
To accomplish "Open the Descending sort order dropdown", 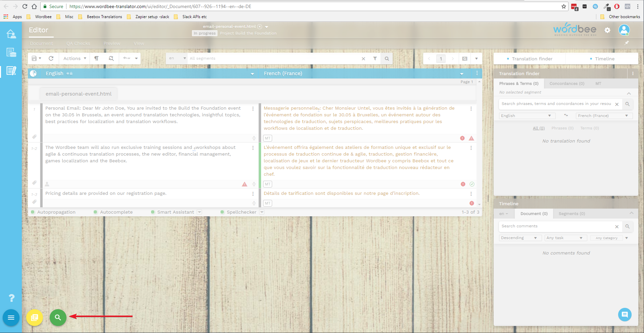I will pyautogui.click(x=519, y=238).
